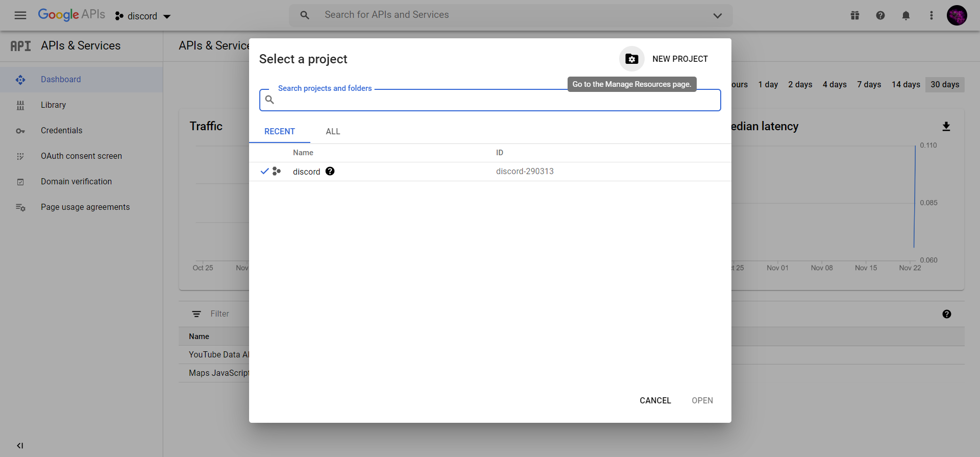Click the ID column header in dialog

(500, 153)
